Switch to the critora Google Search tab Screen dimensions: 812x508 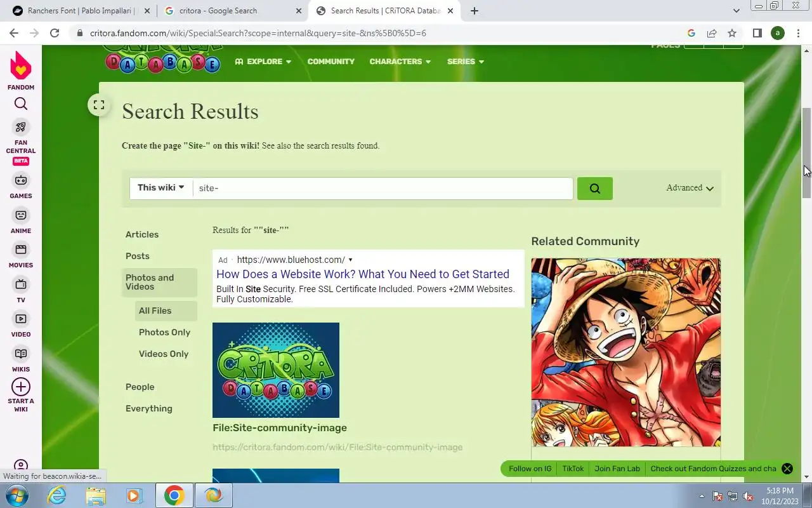coord(232,11)
